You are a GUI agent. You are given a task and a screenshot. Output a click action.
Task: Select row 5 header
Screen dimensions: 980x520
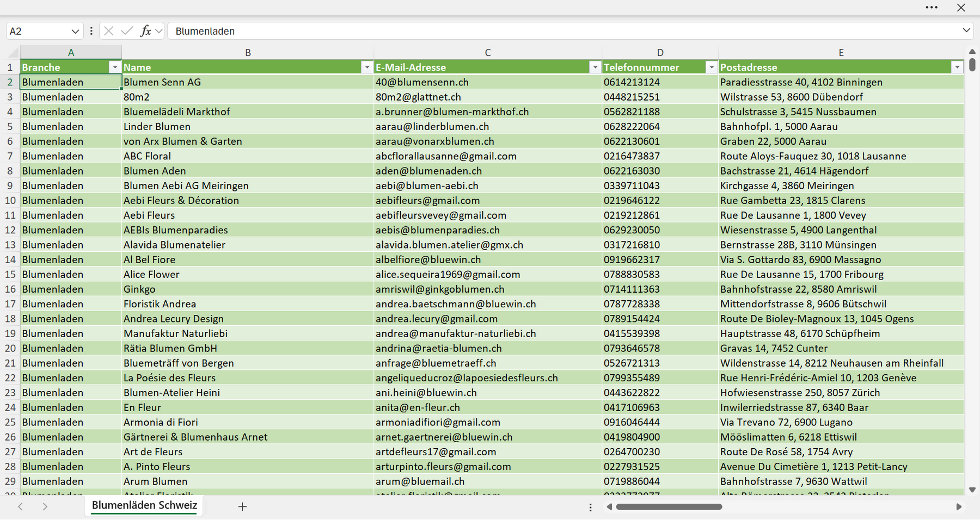[10, 126]
